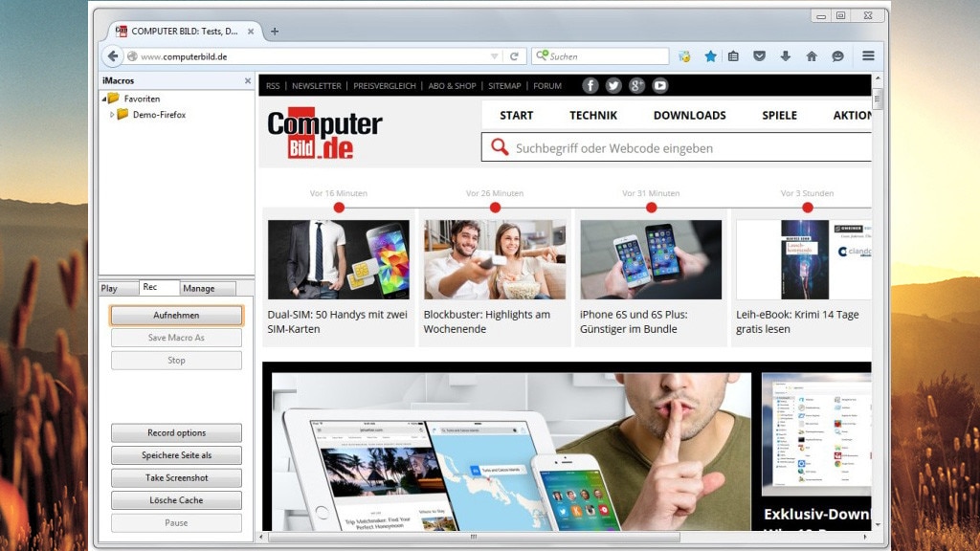The image size is (980, 551).
Task: Reload the page with the refresh button
Action: coord(514,56)
